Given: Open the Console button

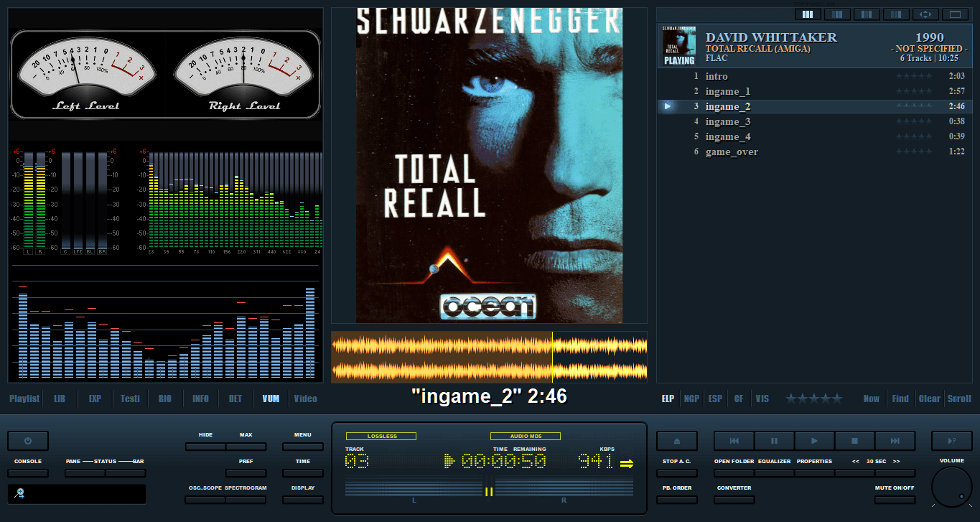Looking at the screenshot, I should click(x=28, y=473).
